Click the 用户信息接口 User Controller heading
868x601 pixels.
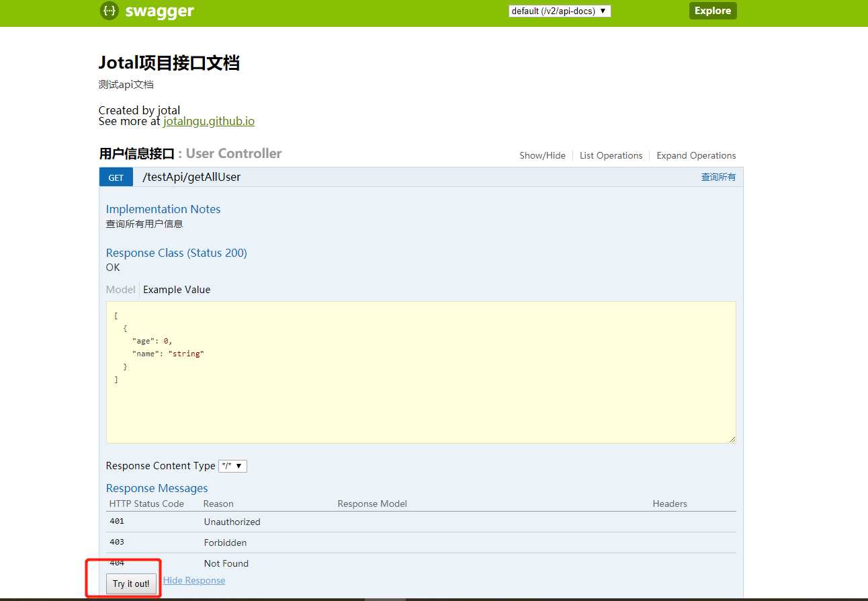(x=190, y=154)
